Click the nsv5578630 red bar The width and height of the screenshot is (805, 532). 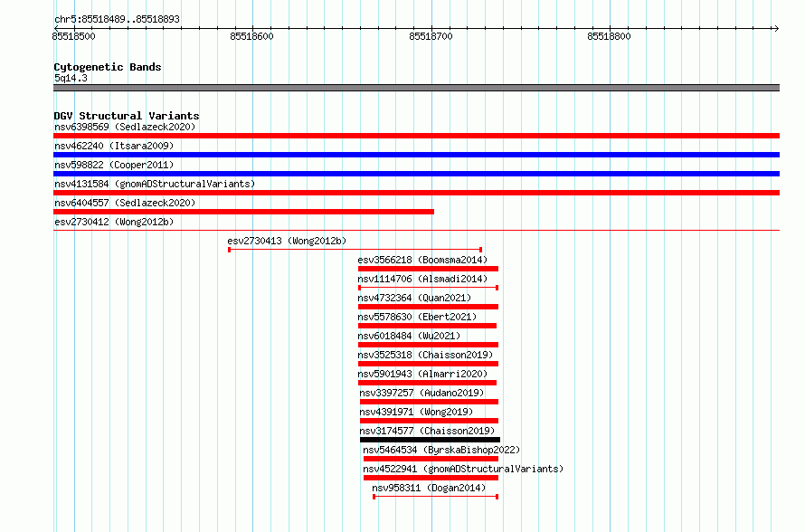coord(427,326)
